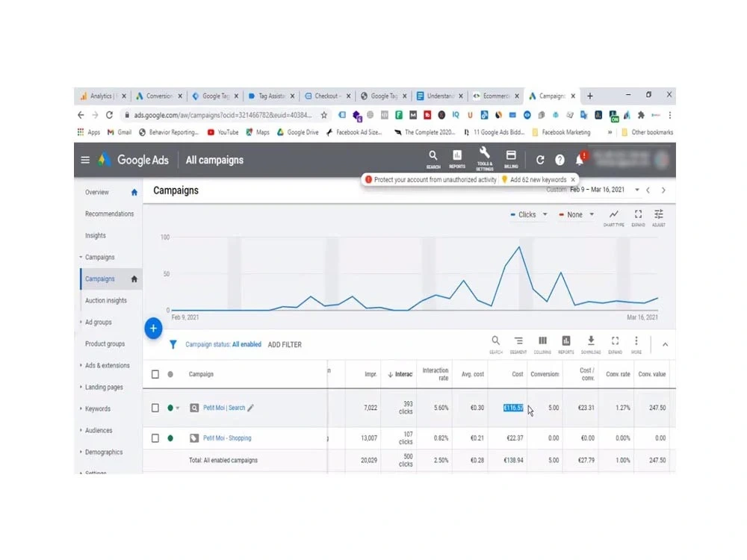Tick checkbox for Petit Moi | Search
The image size is (747, 560).
(x=155, y=408)
